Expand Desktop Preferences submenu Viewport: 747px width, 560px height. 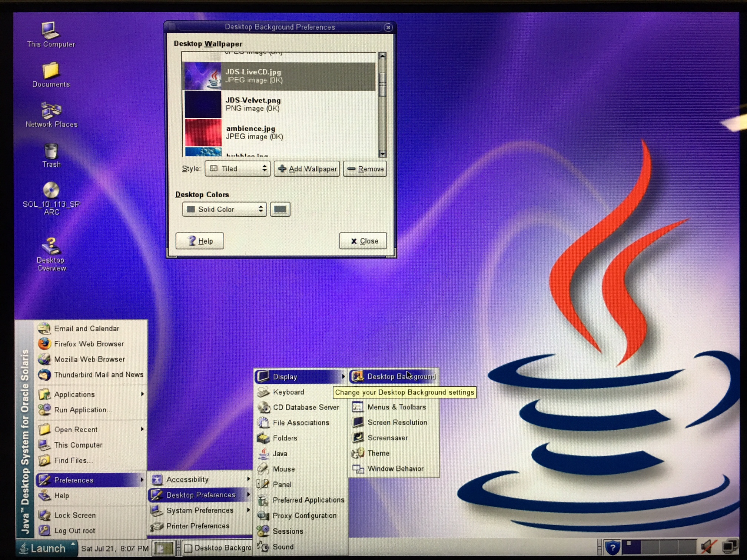coord(200,495)
